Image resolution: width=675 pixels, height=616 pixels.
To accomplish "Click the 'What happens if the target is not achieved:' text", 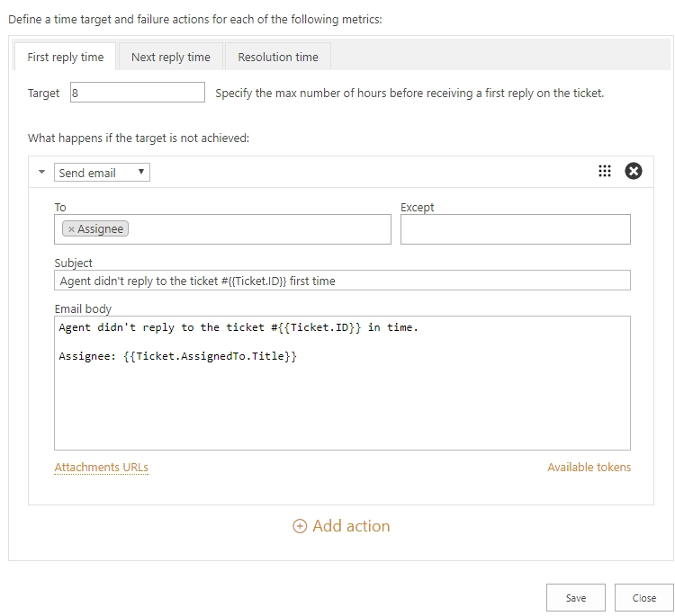I will [x=139, y=138].
